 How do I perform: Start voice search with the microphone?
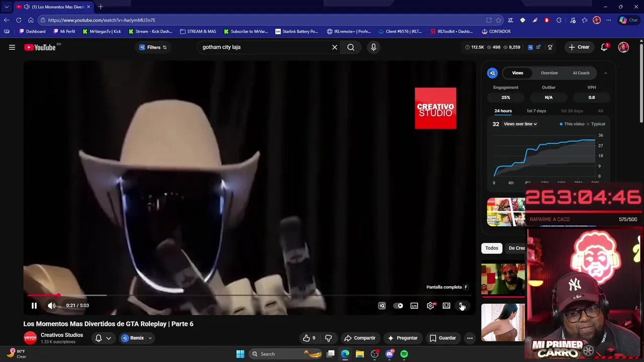tap(373, 47)
